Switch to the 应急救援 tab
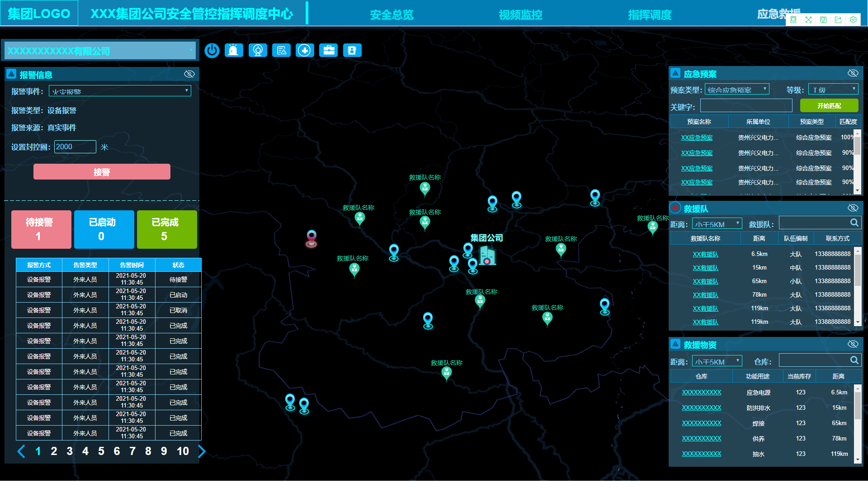868x488 pixels. point(779,14)
